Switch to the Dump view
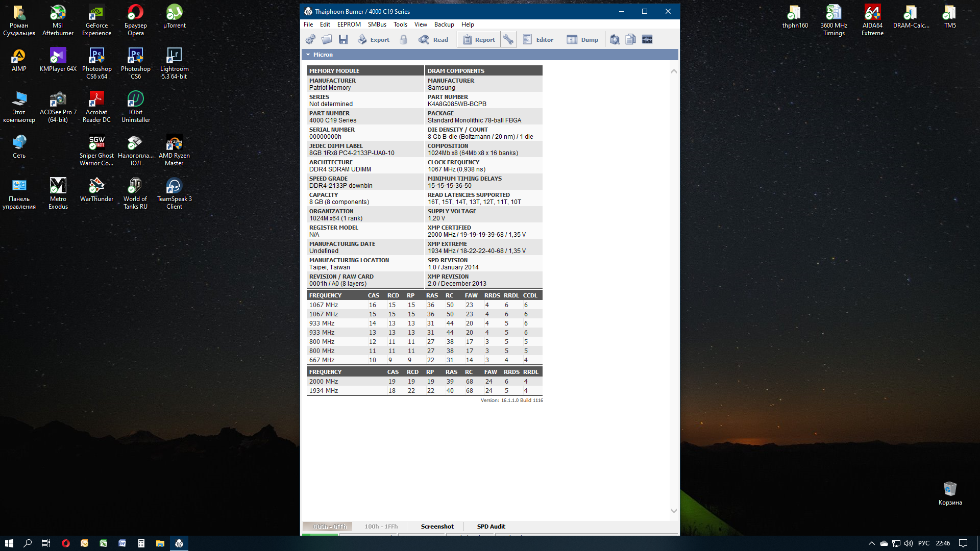 point(583,39)
